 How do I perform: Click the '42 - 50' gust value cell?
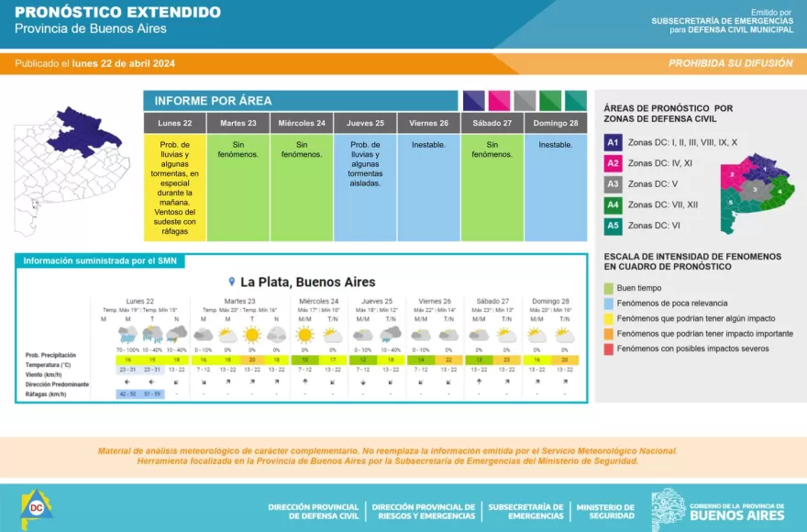tap(127, 394)
